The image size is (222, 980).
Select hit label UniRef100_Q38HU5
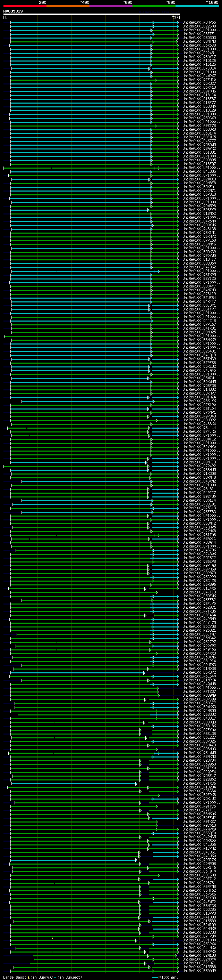point(199,470)
